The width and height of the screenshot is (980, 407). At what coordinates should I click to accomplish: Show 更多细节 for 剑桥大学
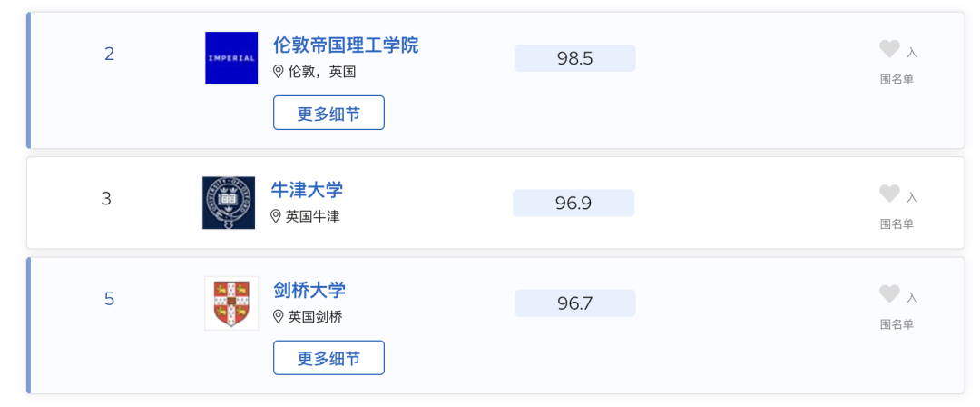[x=328, y=358]
